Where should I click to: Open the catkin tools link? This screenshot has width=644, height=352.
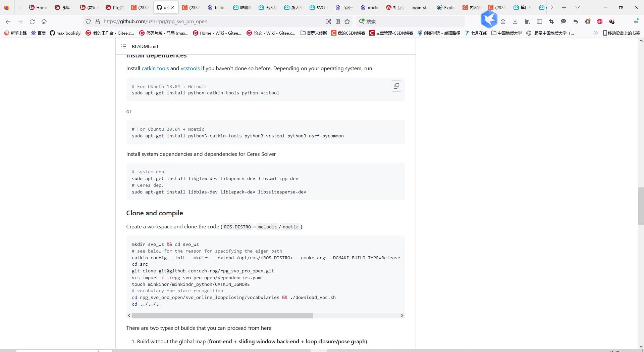tap(155, 68)
